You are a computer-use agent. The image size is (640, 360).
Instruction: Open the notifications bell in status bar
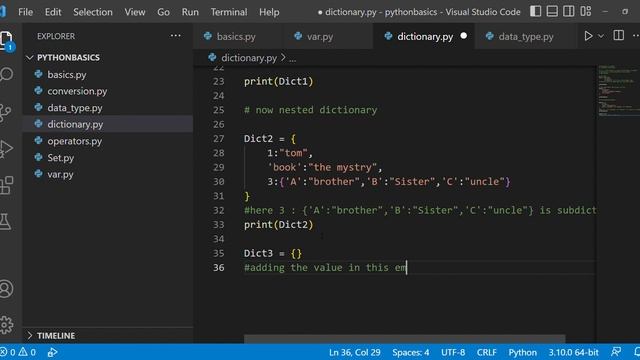(x=637, y=352)
